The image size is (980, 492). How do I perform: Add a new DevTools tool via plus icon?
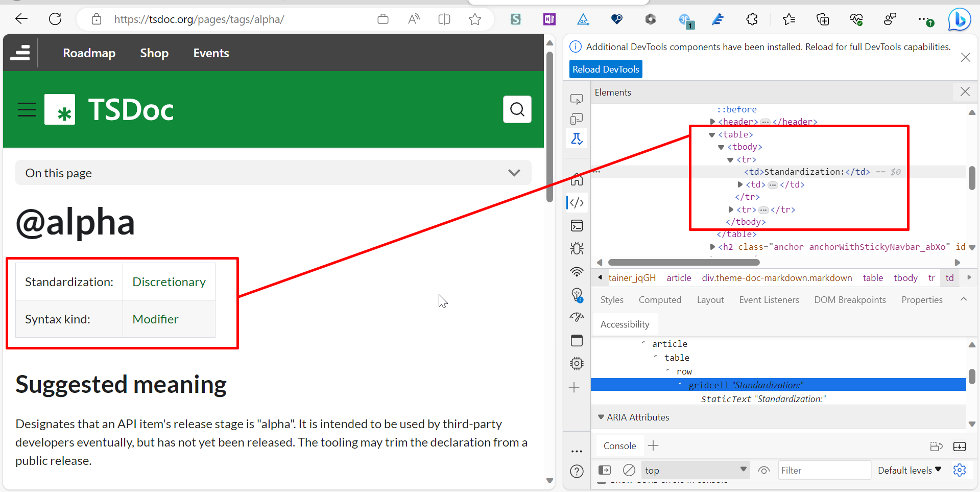pos(575,387)
